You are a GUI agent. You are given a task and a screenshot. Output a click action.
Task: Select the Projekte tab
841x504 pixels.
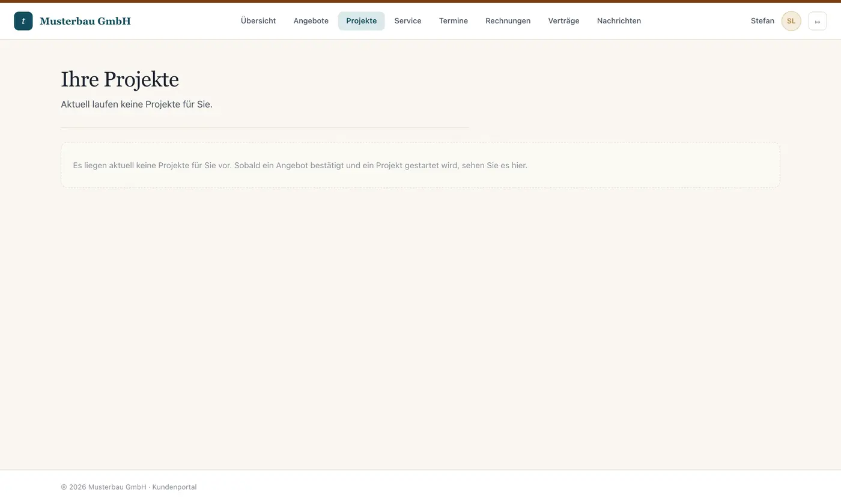tap(362, 21)
